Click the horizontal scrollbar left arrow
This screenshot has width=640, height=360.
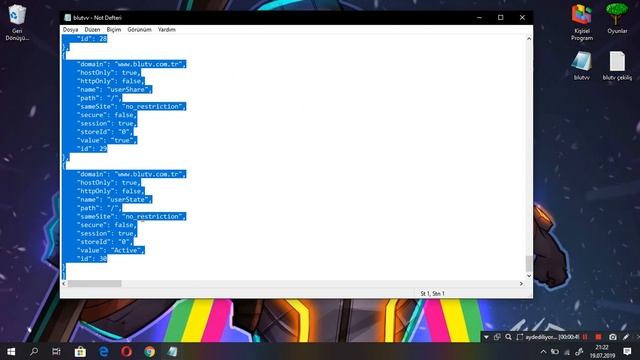(x=64, y=284)
